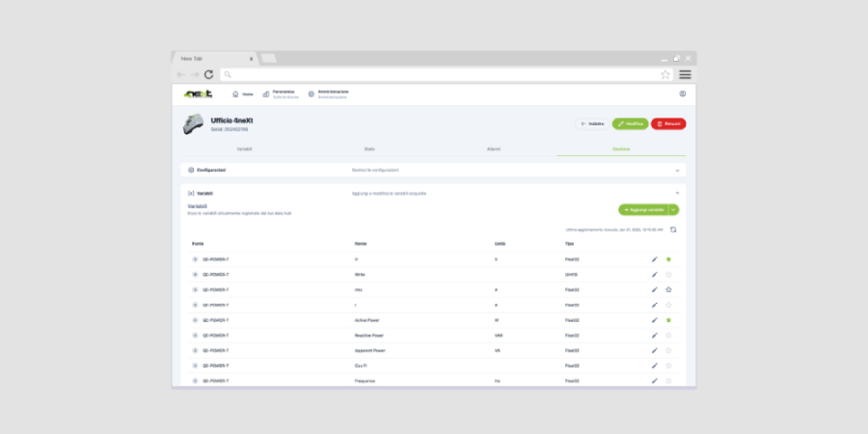Screen dimensions: 868x434
Task: Reload the page in the browser toolbar
Action: coord(208,74)
